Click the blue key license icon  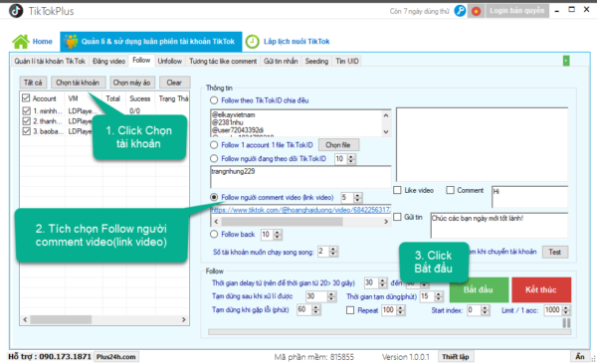click(x=460, y=11)
